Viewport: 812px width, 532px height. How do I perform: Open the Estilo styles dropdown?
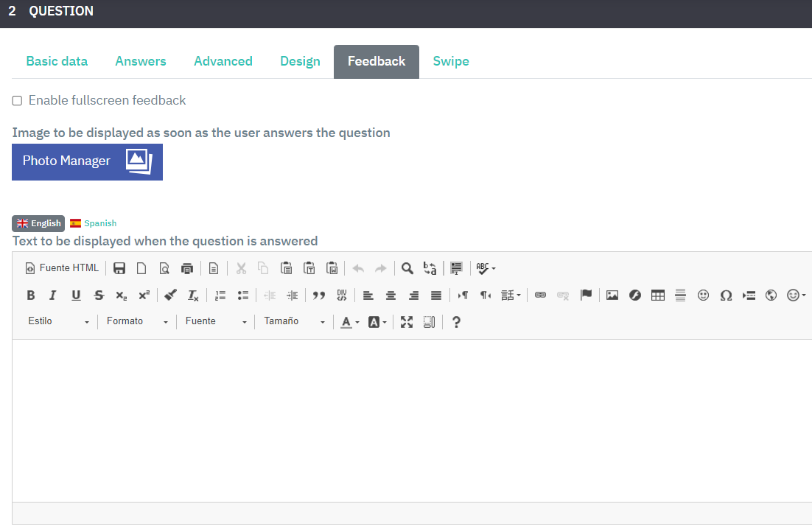(58, 322)
